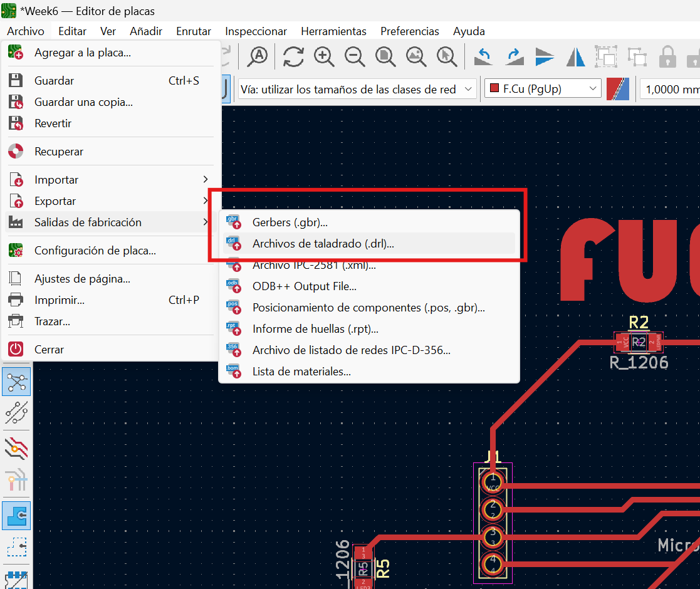The image size is (700, 589).
Task: Choose Guardar una copia option
Action: click(111, 102)
